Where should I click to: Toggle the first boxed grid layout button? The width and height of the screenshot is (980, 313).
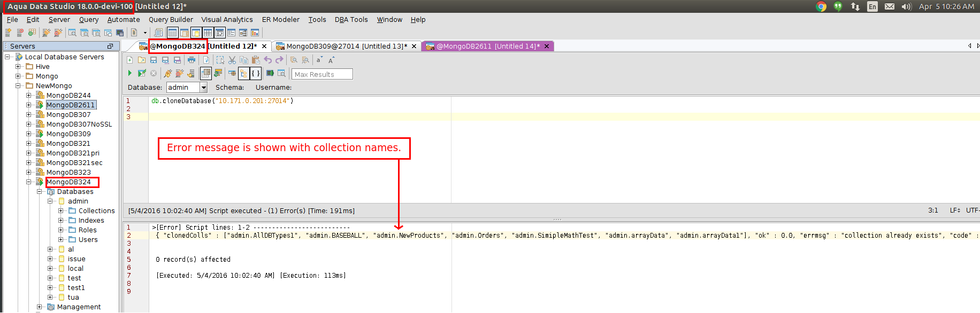172,33
